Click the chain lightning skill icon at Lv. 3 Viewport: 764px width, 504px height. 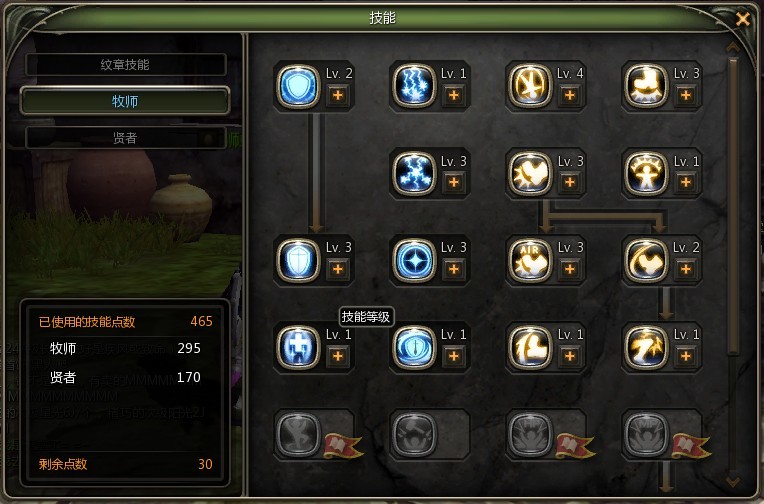click(x=414, y=173)
